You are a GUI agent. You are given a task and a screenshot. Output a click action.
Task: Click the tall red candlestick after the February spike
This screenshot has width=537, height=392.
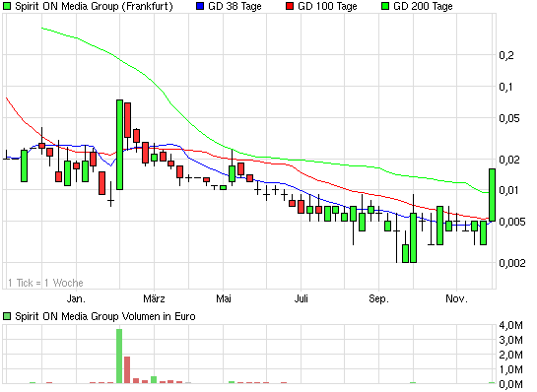[x=127, y=120]
